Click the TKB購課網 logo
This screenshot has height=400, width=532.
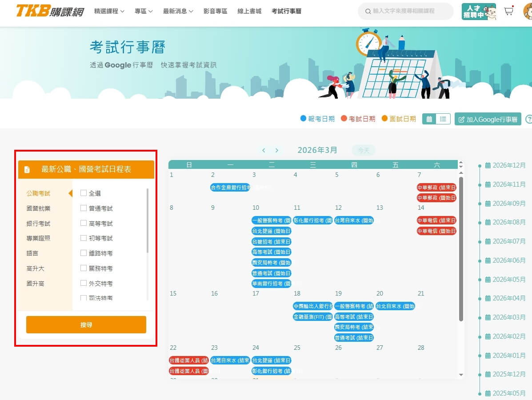pyautogui.click(x=50, y=11)
